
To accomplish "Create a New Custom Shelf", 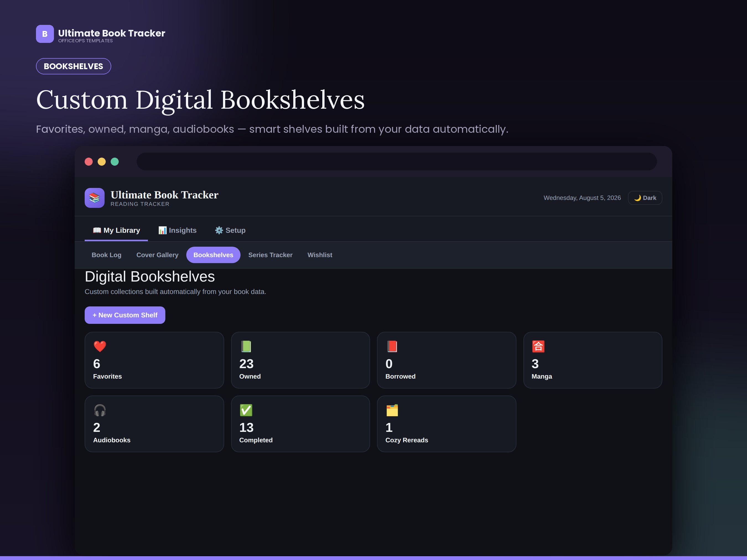I will (x=125, y=315).
